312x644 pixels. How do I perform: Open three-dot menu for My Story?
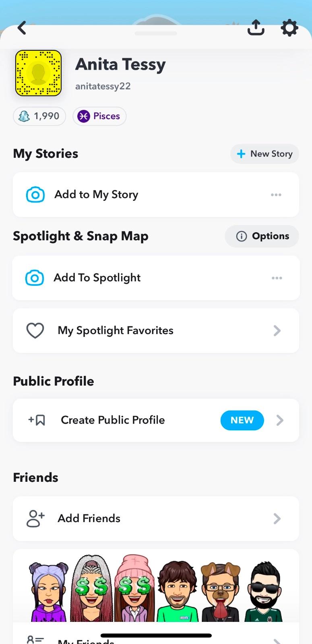pos(276,195)
